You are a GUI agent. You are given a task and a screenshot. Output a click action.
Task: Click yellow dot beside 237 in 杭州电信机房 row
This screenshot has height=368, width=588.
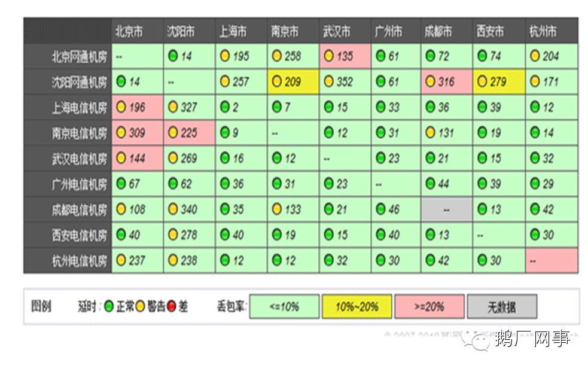pos(121,260)
